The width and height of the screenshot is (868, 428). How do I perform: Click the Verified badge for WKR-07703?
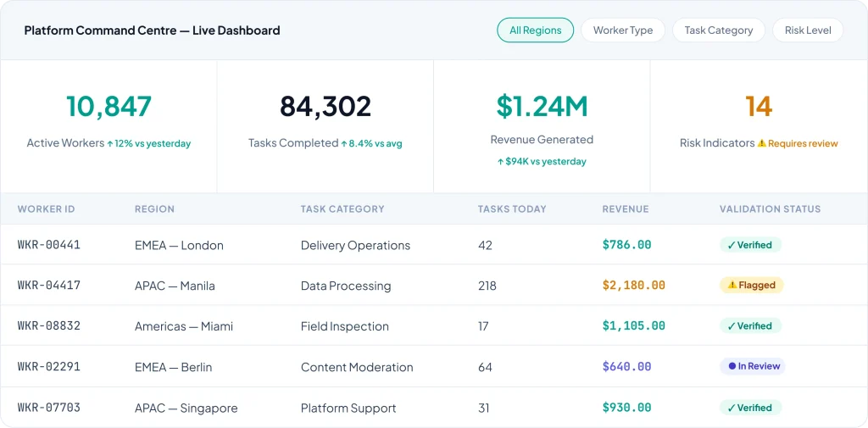tap(749, 408)
